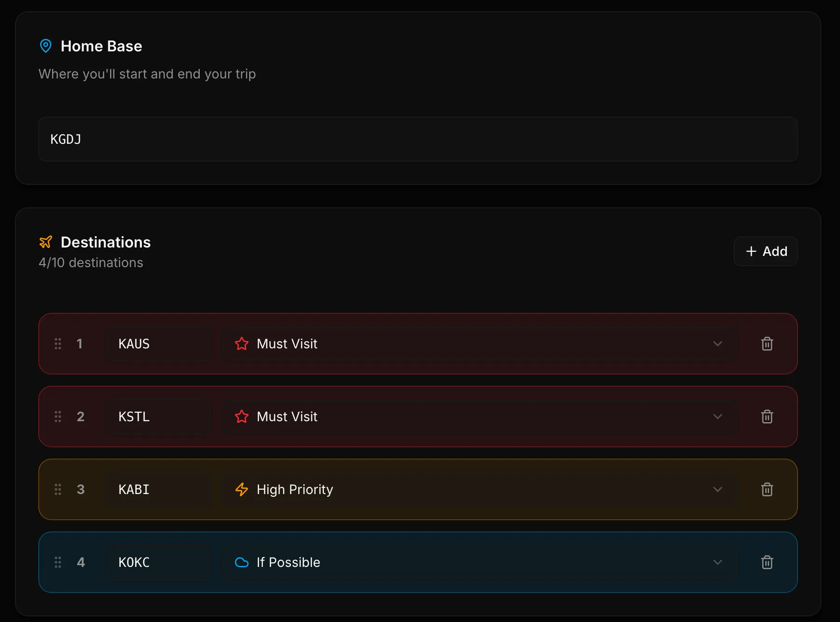Click the red star icon in the KAUS row
The width and height of the screenshot is (840, 622).
click(x=242, y=344)
